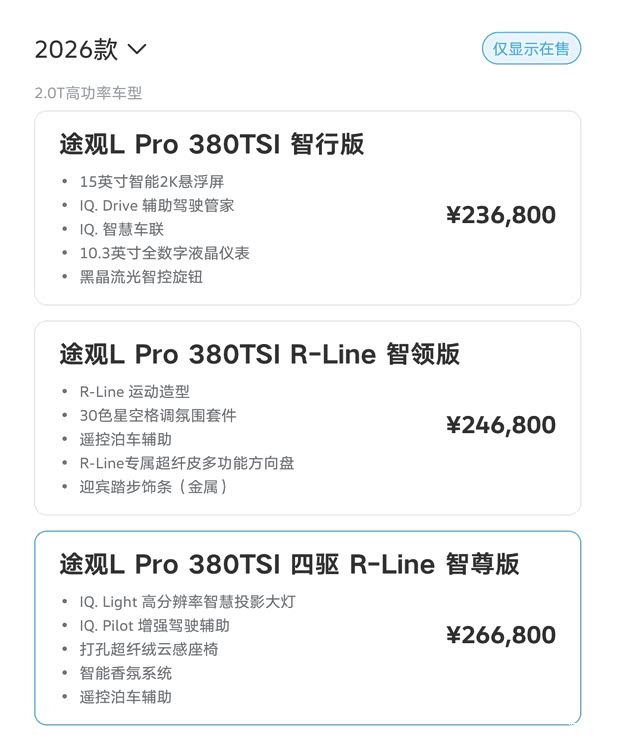This screenshot has width=620, height=739.
Task: Click the ¥246,800 price
Action: point(501,425)
